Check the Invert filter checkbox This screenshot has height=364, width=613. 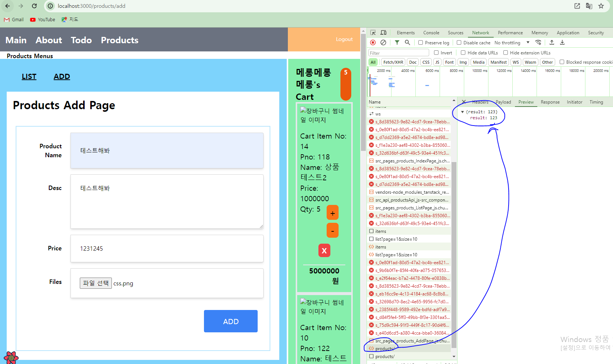(x=436, y=53)
